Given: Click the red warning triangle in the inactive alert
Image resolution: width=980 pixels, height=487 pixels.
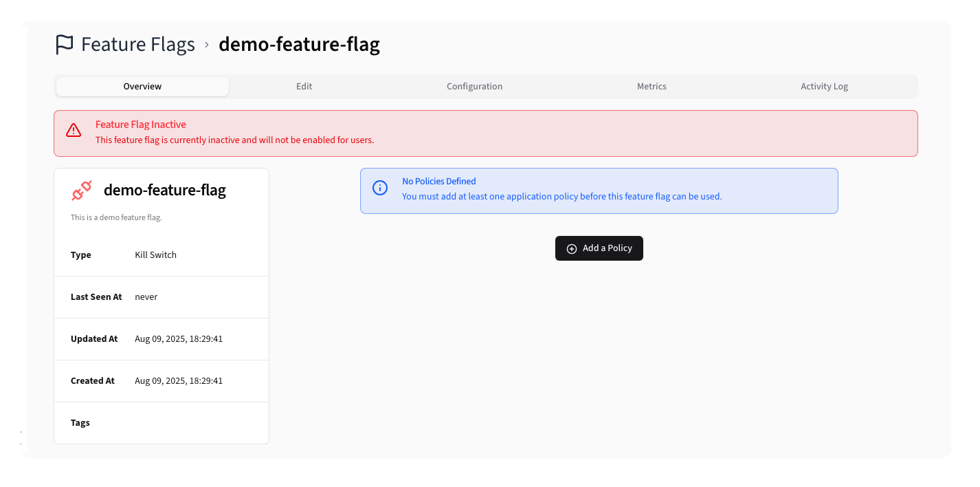Looking at the screenshot, I should coord(74,130).
